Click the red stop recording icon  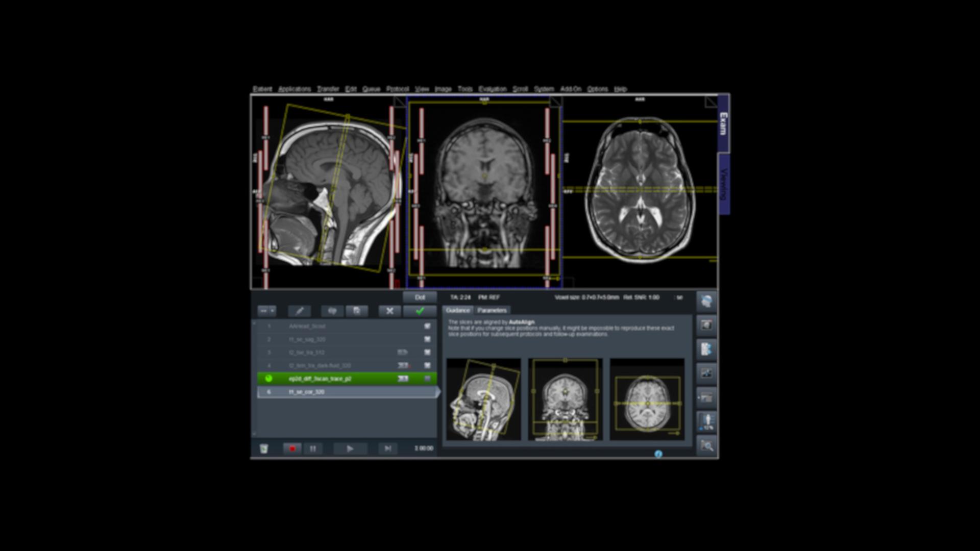(292, 448)
